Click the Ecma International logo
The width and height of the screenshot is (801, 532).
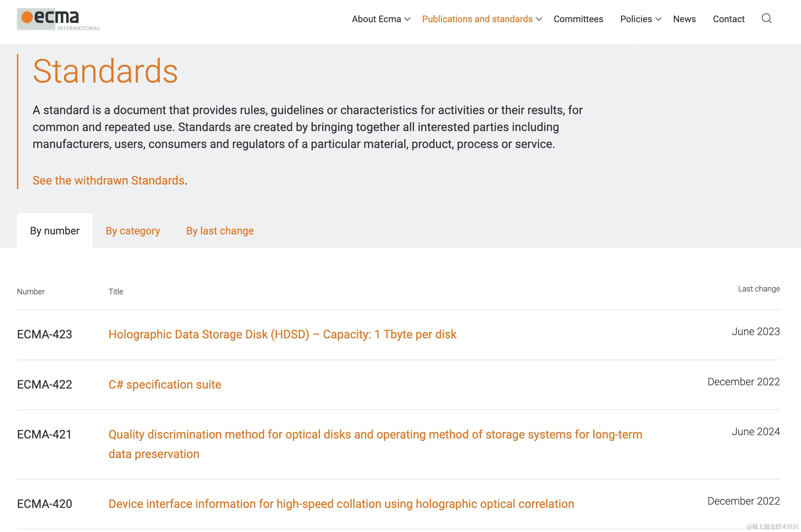tap(58, 19)
